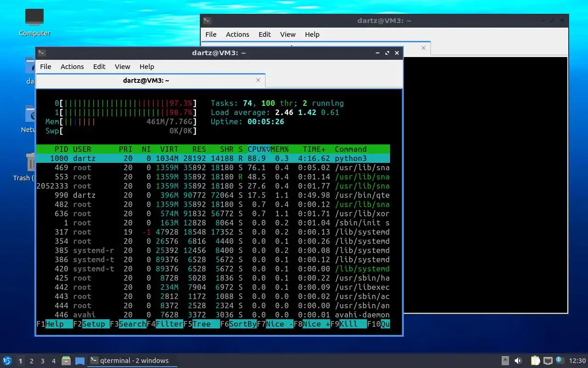The image size is (588, 368).
Task: Sort by the USER column header in htop
Action: pos(82,149)
